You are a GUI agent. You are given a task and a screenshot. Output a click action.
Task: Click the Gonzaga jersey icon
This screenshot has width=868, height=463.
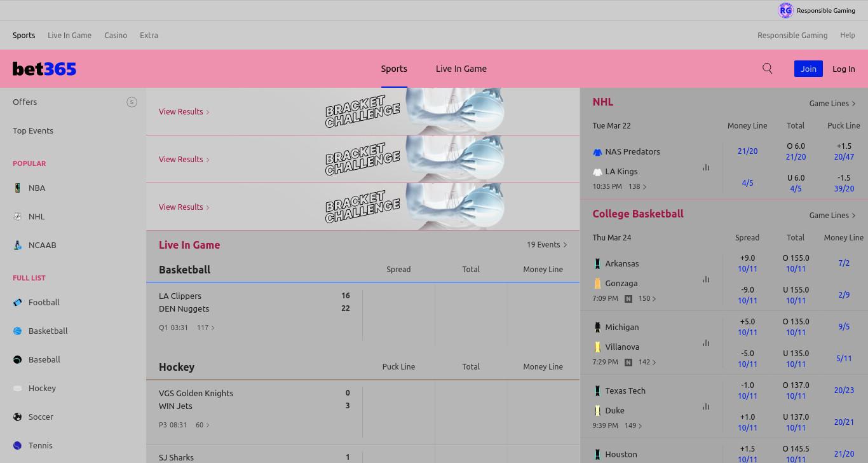[x=597, y=283]
